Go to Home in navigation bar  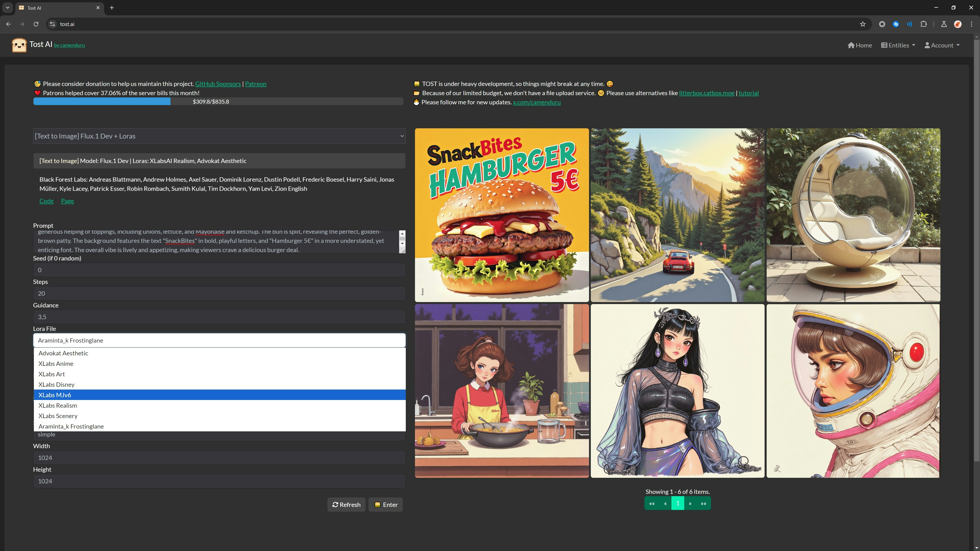[x=860, y=45]
